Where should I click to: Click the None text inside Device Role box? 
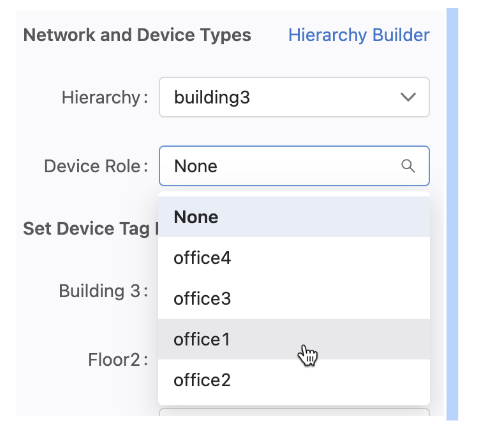pos(196,166)
